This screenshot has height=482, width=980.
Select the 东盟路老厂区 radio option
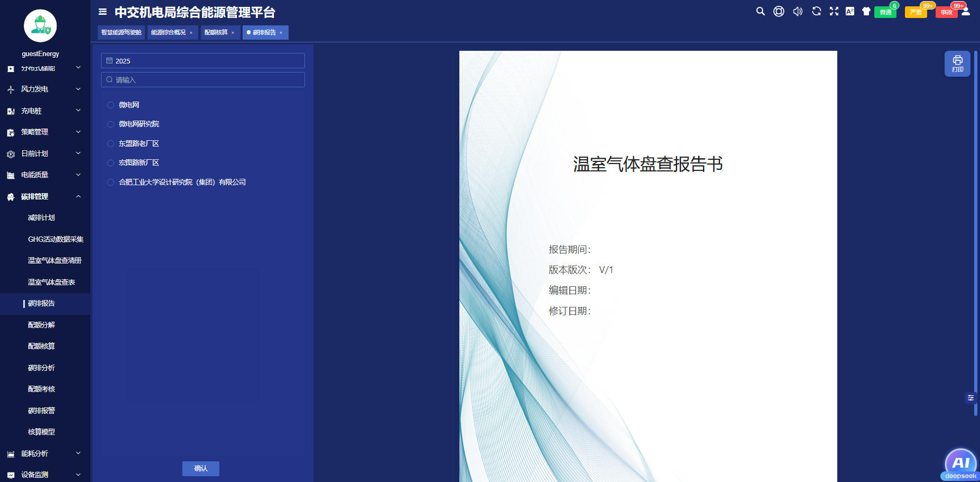[x=111, y=144]
